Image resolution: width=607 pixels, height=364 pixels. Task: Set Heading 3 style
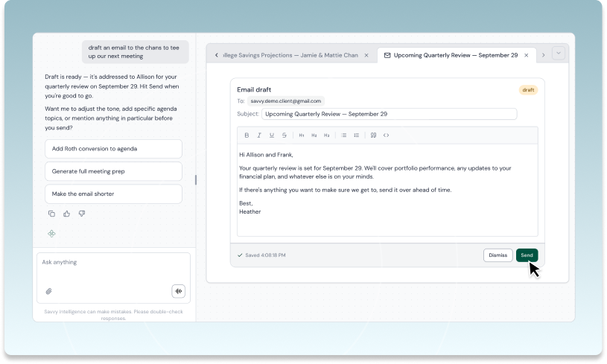point(327,135)
